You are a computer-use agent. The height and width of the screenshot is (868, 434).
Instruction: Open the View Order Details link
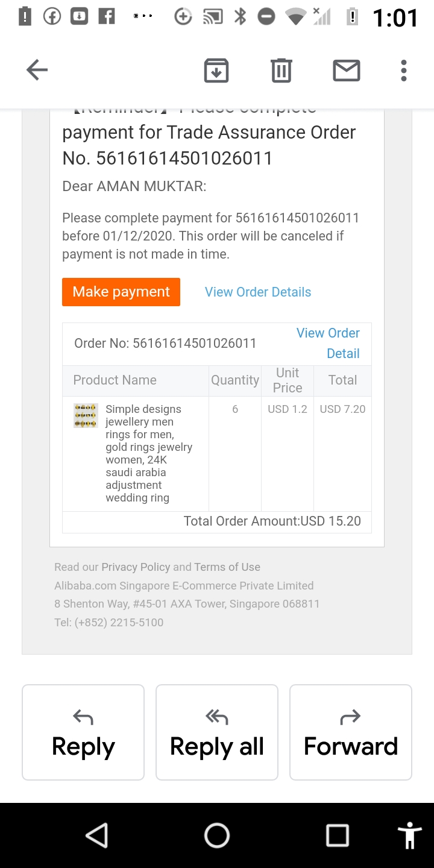click(x=258, y=292)
